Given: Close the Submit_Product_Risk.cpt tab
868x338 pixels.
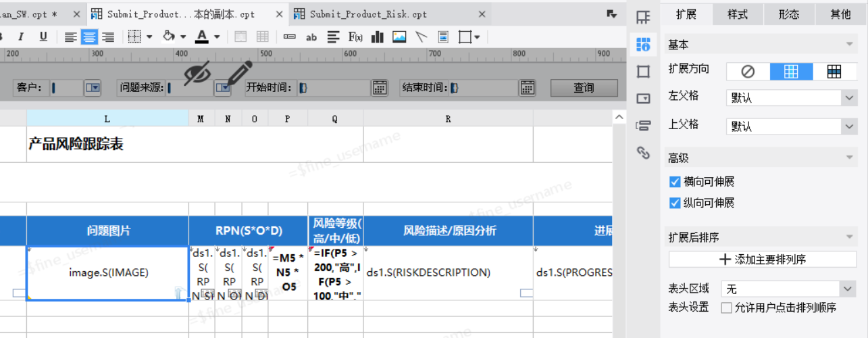Looking at the screenshot, I should click(x=482, y=14).
